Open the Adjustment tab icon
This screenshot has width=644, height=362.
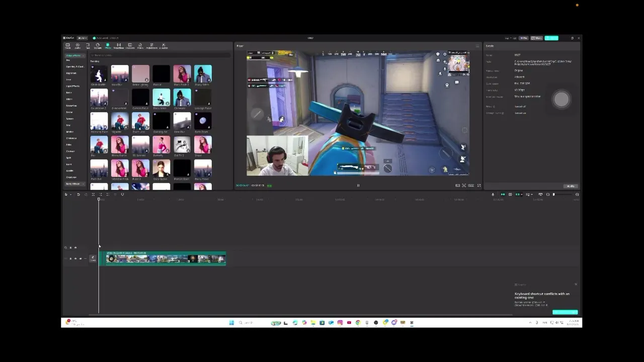151,45
